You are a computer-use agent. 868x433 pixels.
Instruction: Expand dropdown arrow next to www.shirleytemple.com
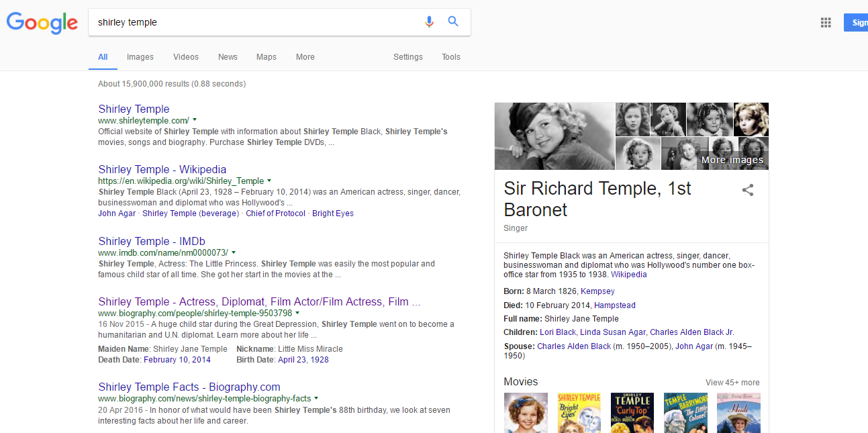pos(195,119)
